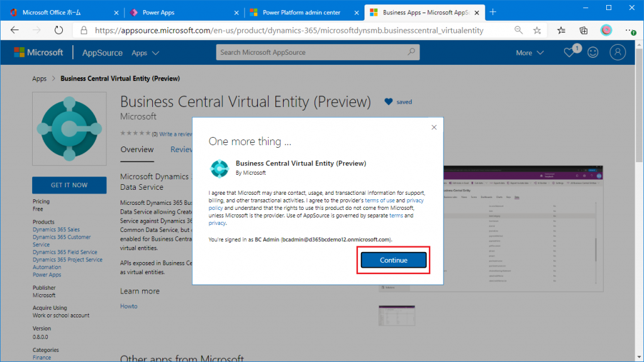
Task: Open a new browser tab
Action: (493, 13)
